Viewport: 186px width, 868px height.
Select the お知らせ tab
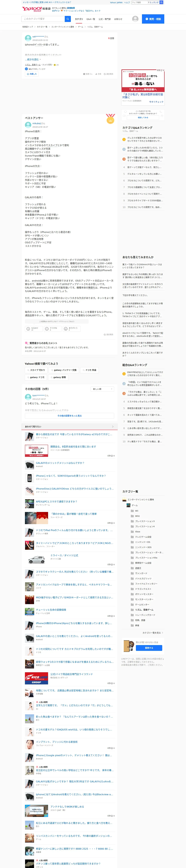(x=118, y=19)
